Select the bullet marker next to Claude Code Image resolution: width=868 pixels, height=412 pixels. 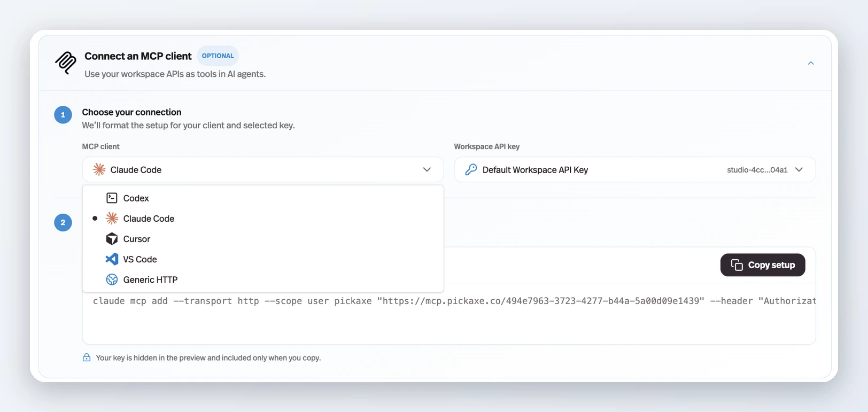(x=95, y=219)
